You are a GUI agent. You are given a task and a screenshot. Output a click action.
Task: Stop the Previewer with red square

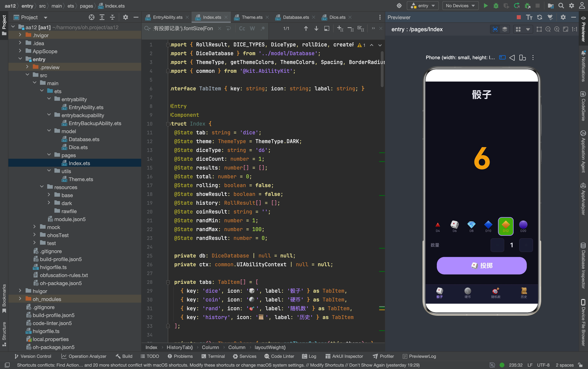click(x=519, y=17)
